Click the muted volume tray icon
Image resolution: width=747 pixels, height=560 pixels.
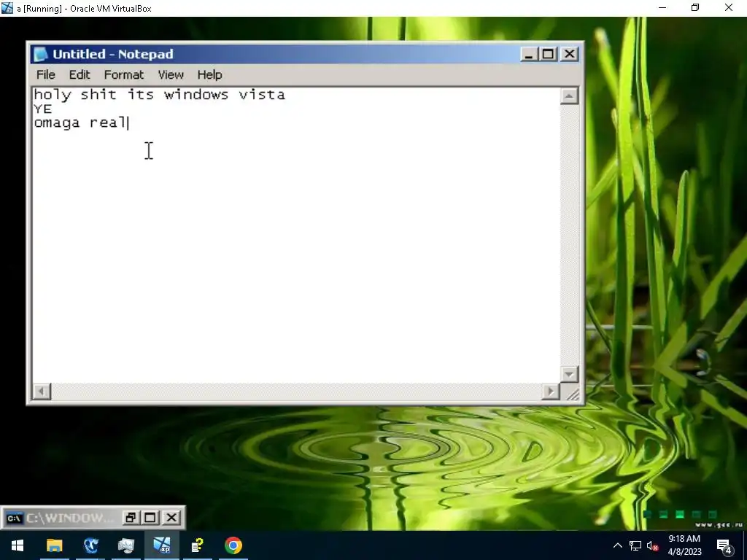point(652,545)
